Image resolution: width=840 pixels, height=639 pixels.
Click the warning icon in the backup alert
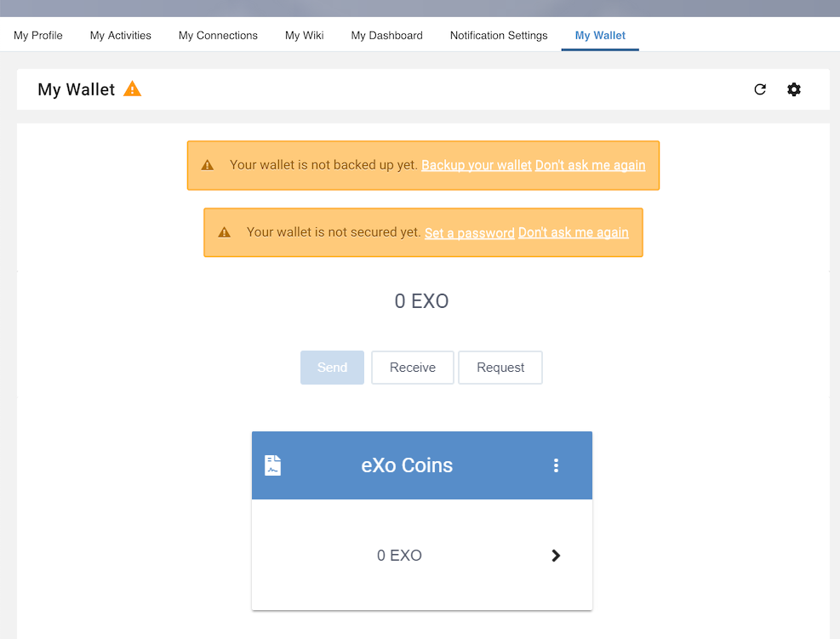click(x=208, y=165)
